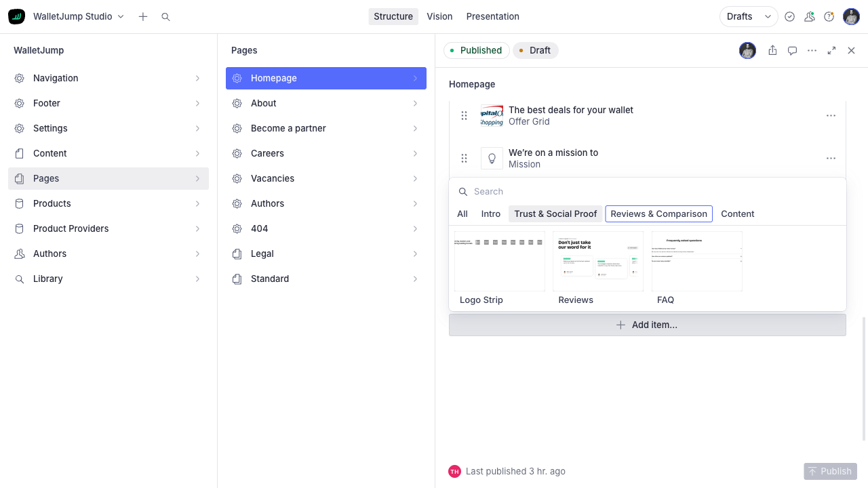Click the editor pane vertical scrollbar

click(864, 379)
